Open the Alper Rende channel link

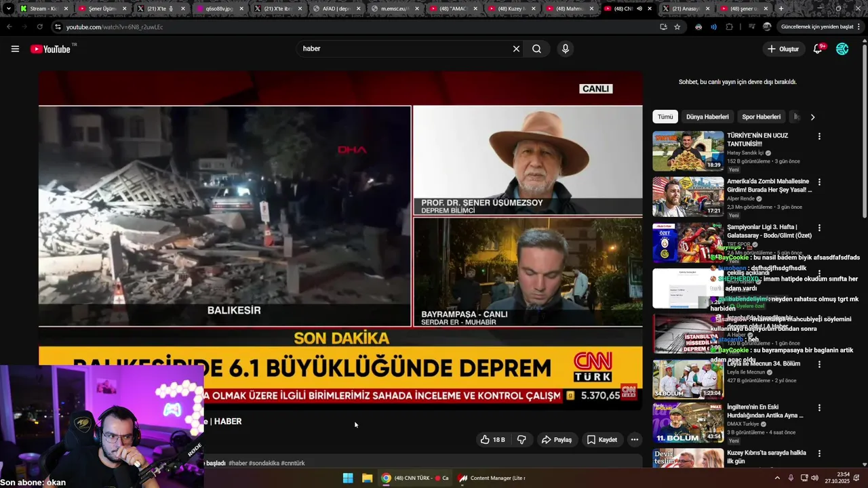(x=741, y=199)
